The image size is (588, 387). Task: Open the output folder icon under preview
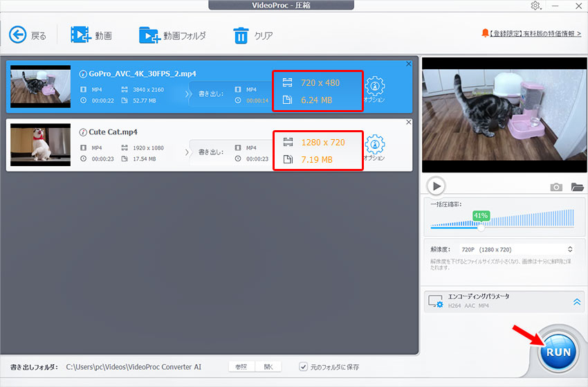coord(577,186)
